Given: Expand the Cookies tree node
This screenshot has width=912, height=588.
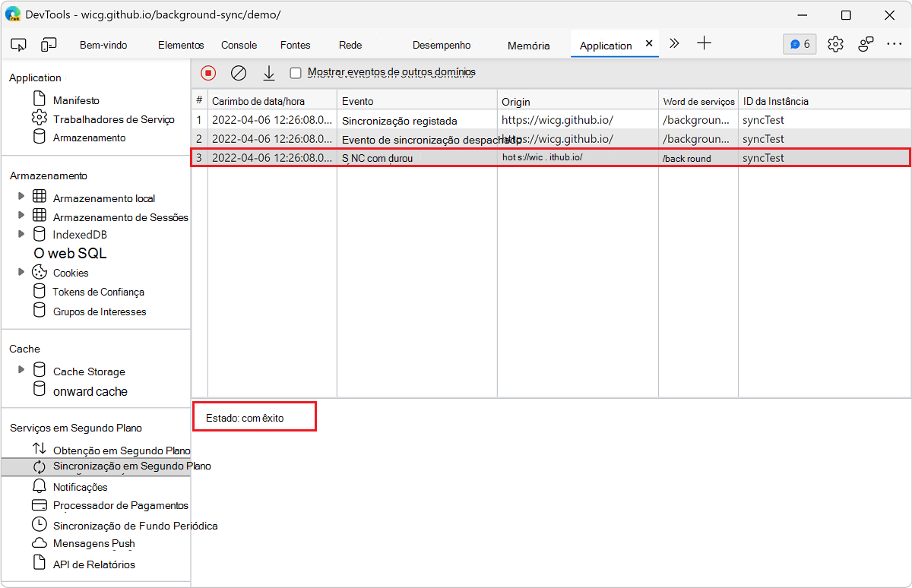Looking at the screenshot, I should click(21, 272).
